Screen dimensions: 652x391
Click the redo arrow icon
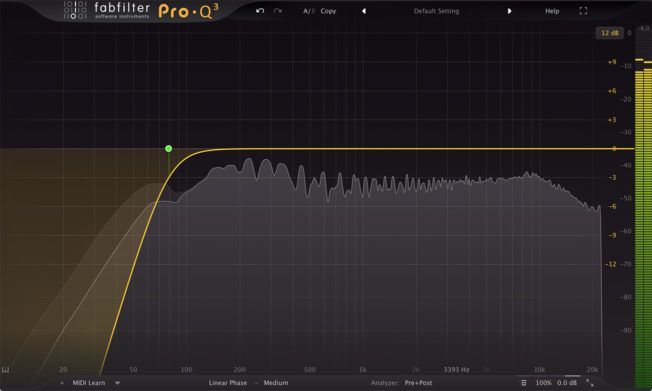(277, 11)
